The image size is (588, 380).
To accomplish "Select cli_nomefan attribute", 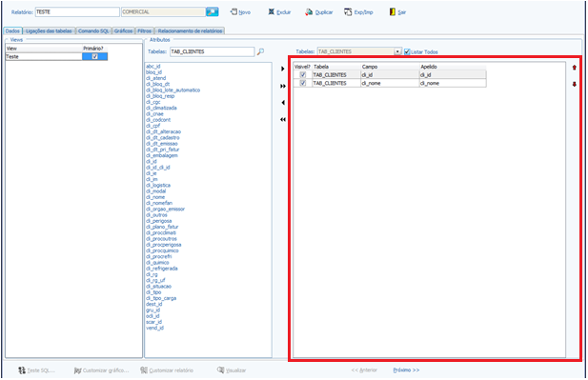I will 159,203.
